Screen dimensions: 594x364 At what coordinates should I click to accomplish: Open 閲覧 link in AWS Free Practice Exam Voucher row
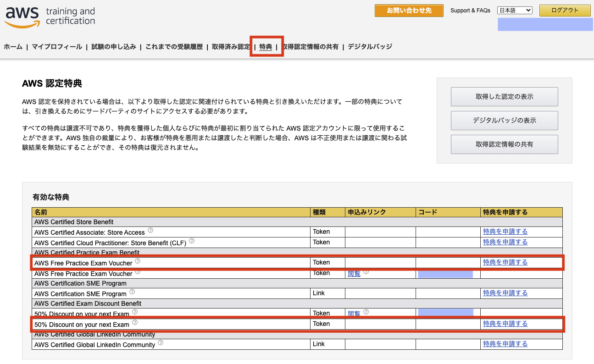354,274
